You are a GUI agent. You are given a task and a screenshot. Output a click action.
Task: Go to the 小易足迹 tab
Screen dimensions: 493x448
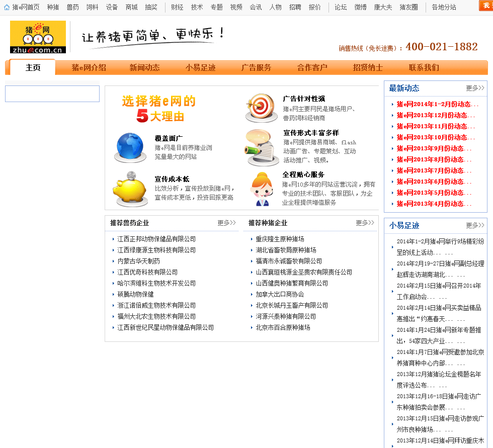(201, 67)
